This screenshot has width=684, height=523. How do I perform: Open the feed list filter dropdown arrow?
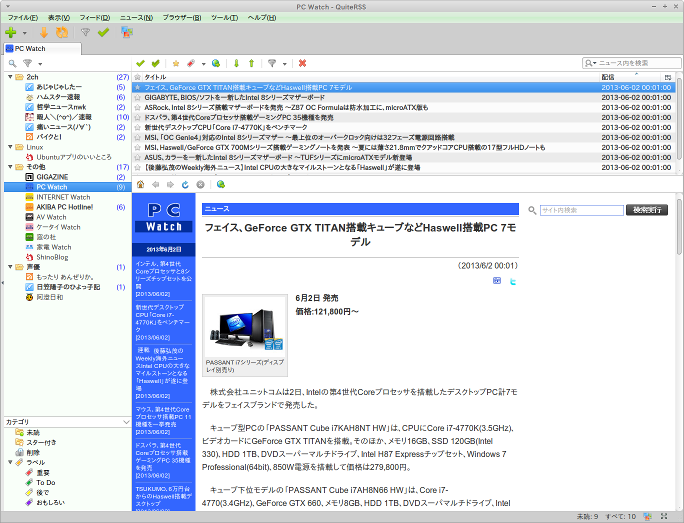coord(40,64)
